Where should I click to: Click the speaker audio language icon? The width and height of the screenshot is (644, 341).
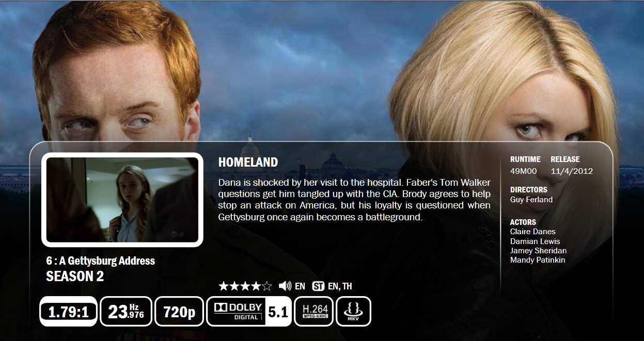(285, 286)
